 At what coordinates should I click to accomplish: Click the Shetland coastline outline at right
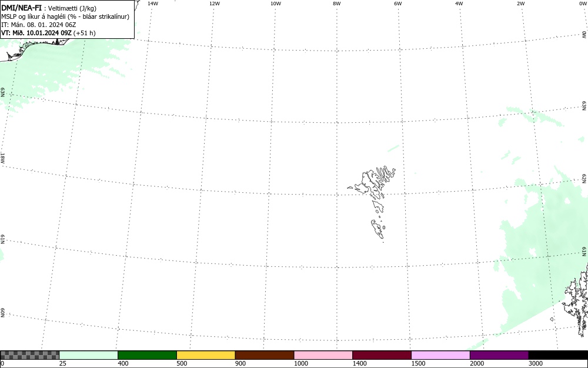(576, 300)
